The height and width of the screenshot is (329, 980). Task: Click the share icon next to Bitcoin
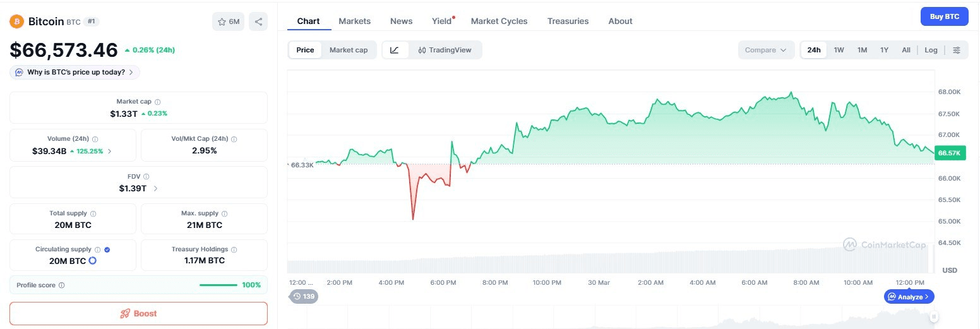(258, 21)
